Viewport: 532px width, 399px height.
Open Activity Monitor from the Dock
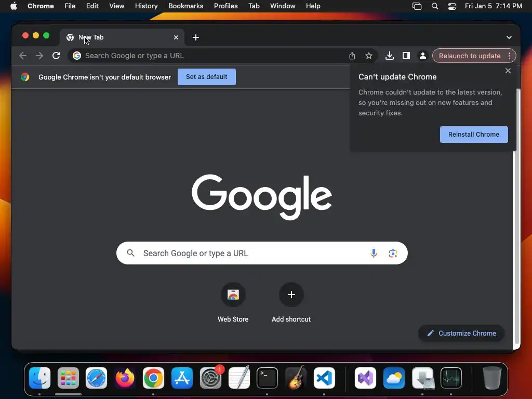click(x=451, y=378)
